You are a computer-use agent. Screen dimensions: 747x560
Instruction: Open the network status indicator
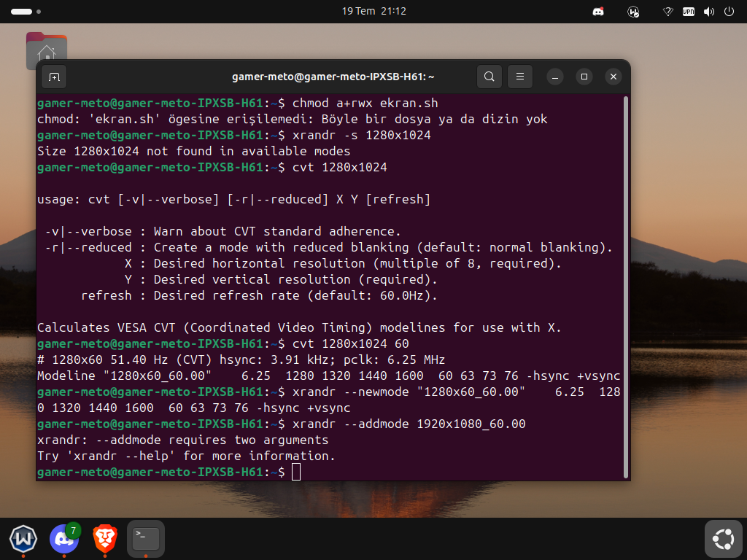point(668,12)
